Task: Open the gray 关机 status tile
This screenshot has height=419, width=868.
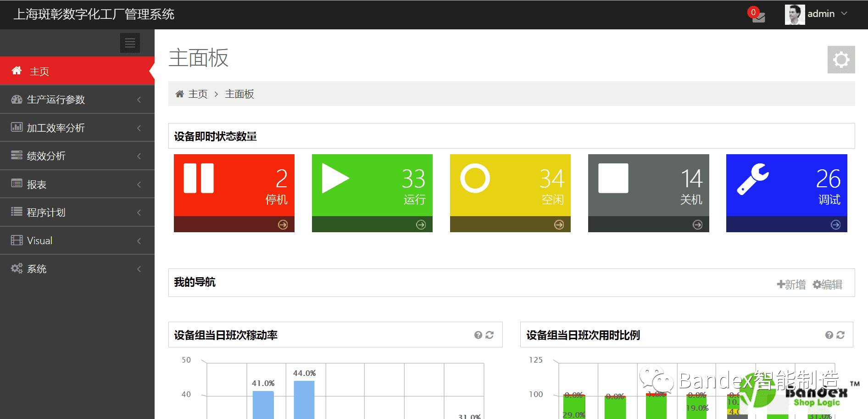Action: point(649,193)
